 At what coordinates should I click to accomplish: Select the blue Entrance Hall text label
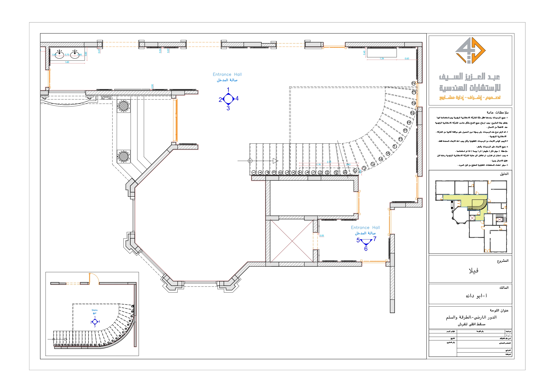[x=227, y=74]
